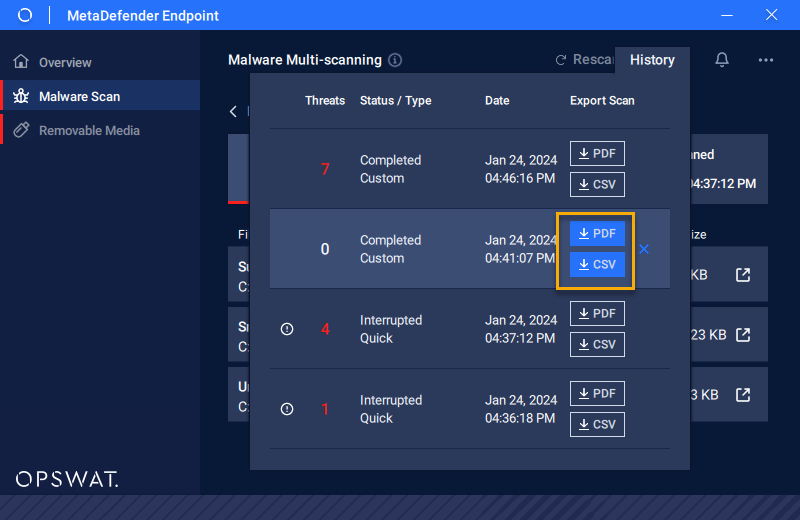Export the 04:37:12 PM scan as PDF
This screenshot has height=520, width=800.
(597, 313)
